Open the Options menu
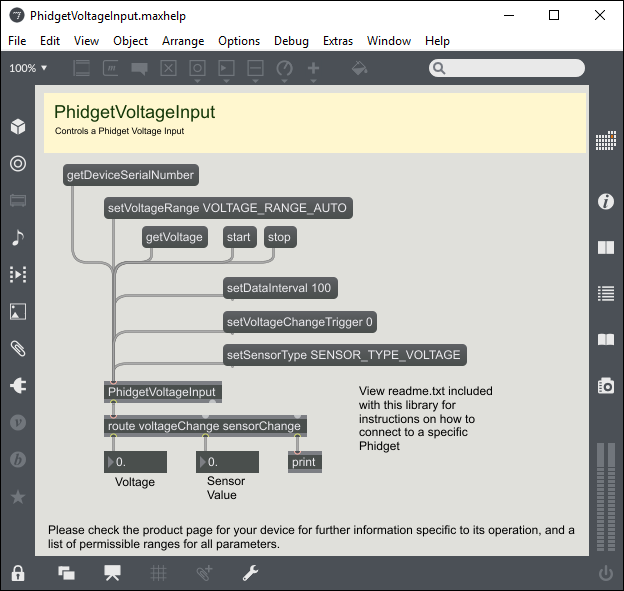 point(239,41)
